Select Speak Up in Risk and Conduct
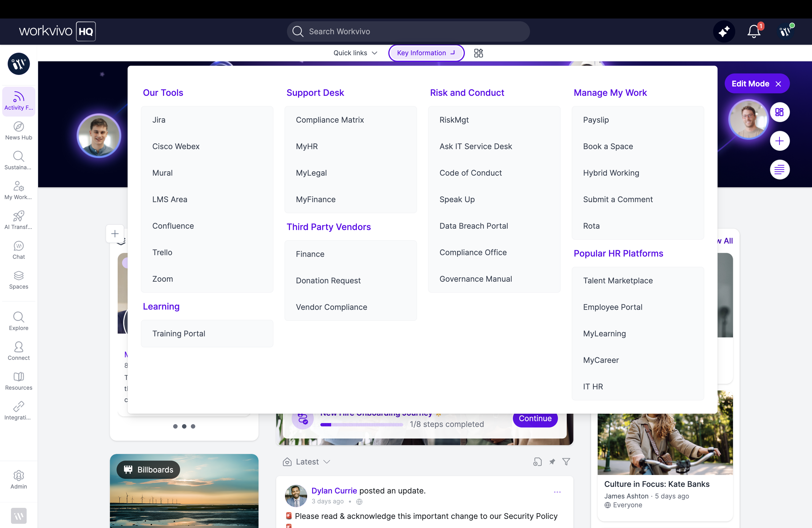The height and width of the screenshot is (528, 812). (x=494, y=199)
